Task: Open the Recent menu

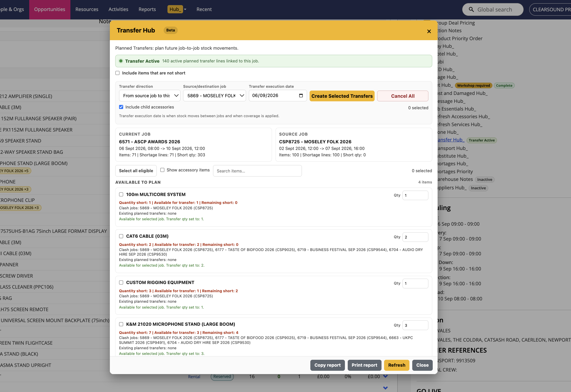Action: [x=204, y=9]
